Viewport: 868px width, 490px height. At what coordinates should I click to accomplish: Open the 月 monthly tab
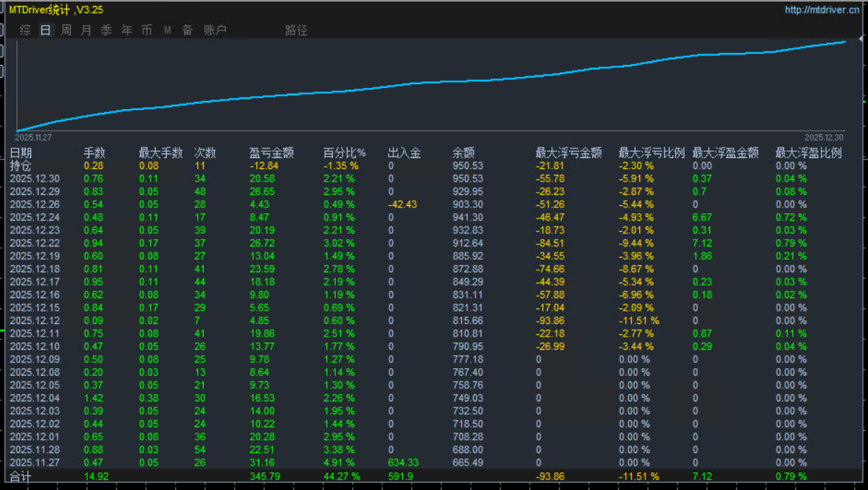[86, 30]
